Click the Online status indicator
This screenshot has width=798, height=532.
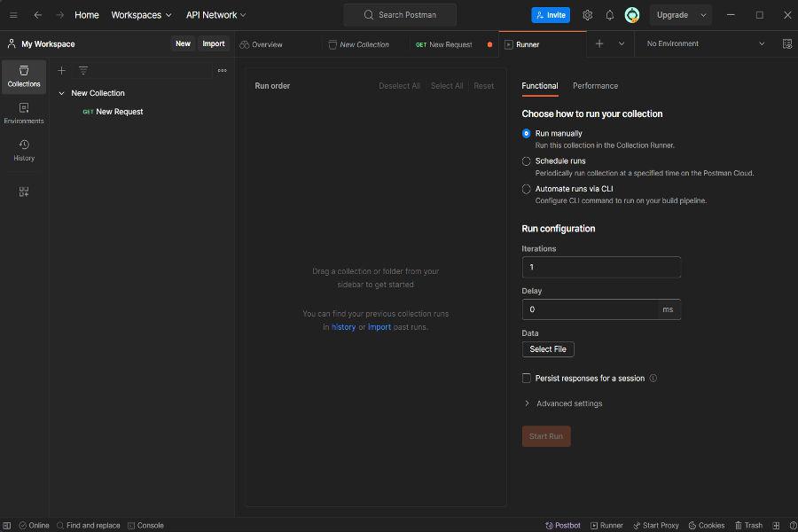34,526
